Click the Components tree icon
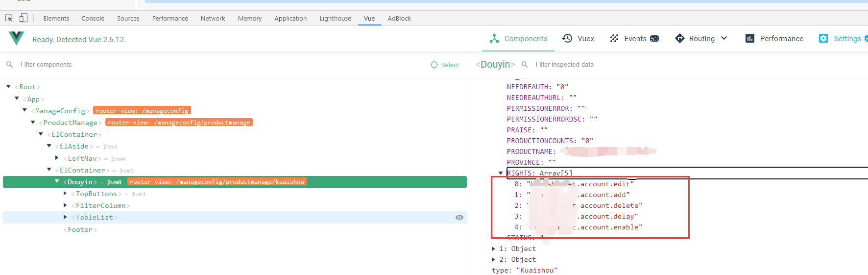The height and width of the screenshot is (275, 868). pos(494,39)
